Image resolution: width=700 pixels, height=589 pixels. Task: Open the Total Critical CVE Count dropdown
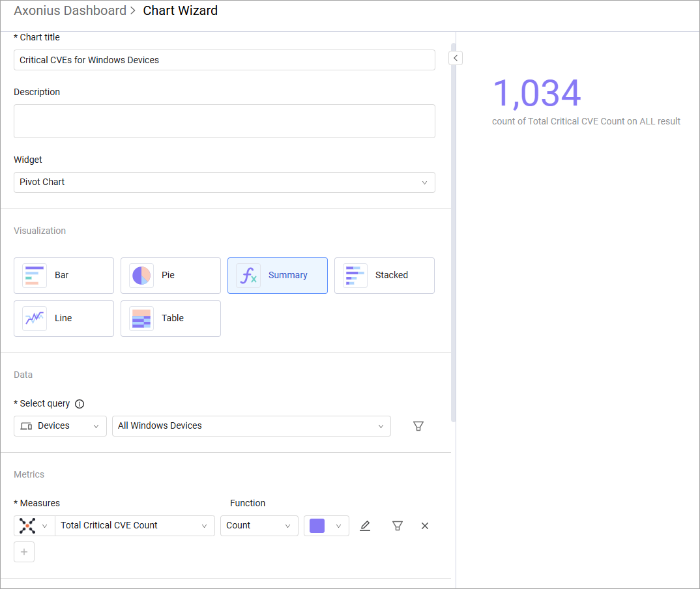click(135, 526)
